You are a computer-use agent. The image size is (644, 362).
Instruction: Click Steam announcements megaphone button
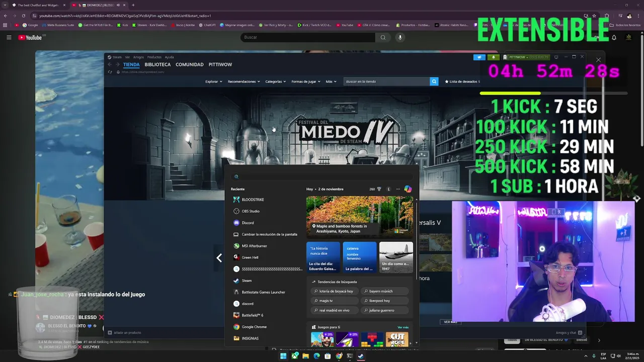479,57
